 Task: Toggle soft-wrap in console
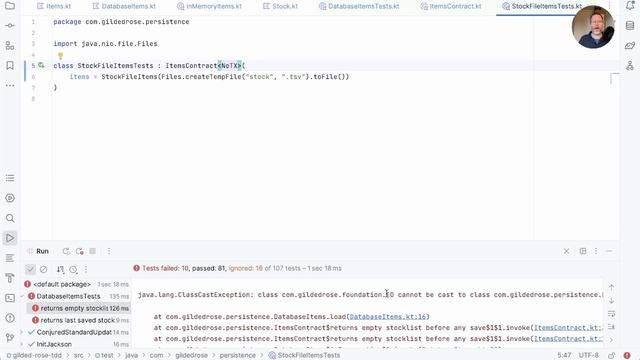pos(611,314)
